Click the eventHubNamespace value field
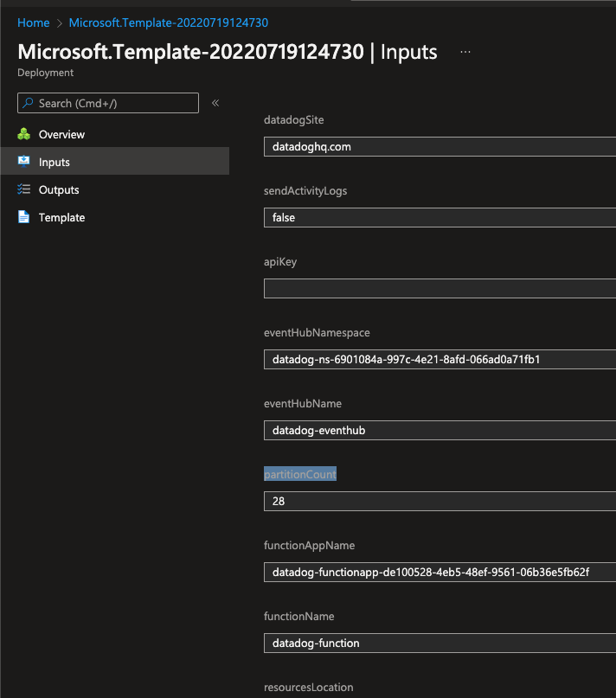This screenshot has height=698, width=616. point(440,359)
